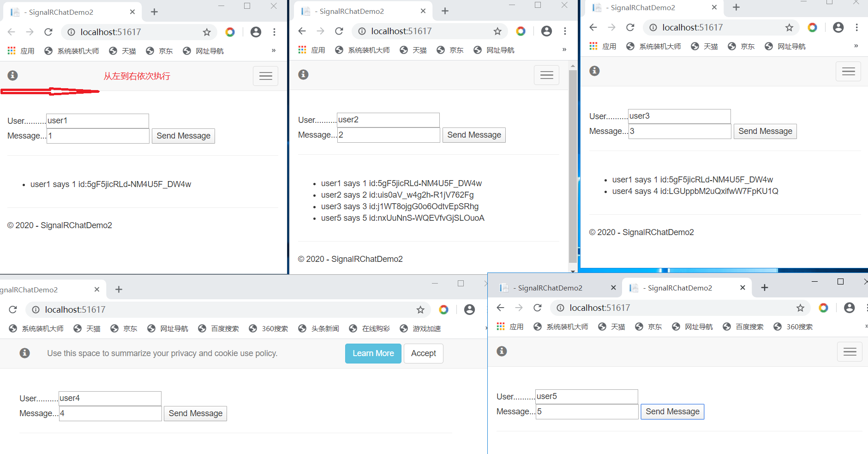Screen dimensions: 868x454
Task: Bookmark the page with star in user1 window
Action: coord(207,32)
